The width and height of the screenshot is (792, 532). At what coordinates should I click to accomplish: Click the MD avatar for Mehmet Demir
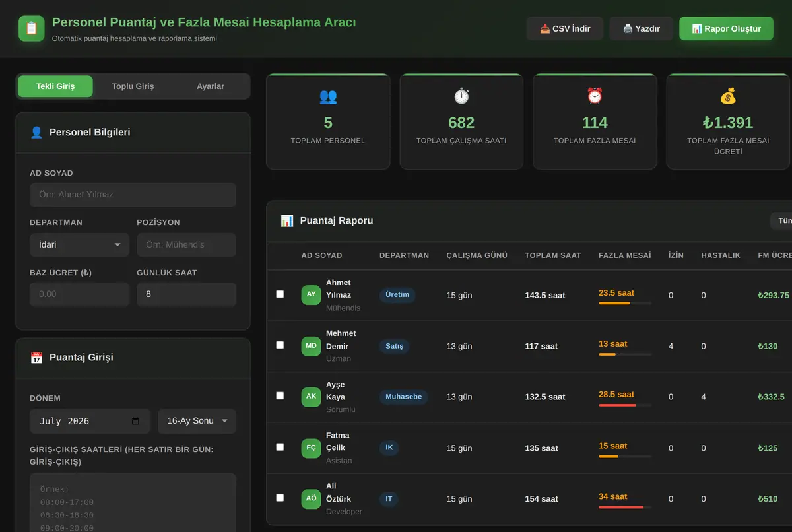tap(311, 346)
